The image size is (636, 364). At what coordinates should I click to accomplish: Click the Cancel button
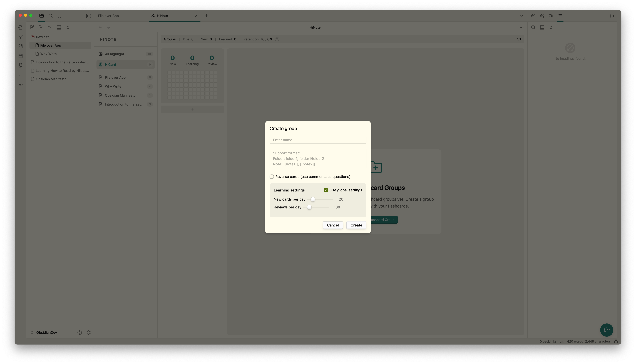333,225
